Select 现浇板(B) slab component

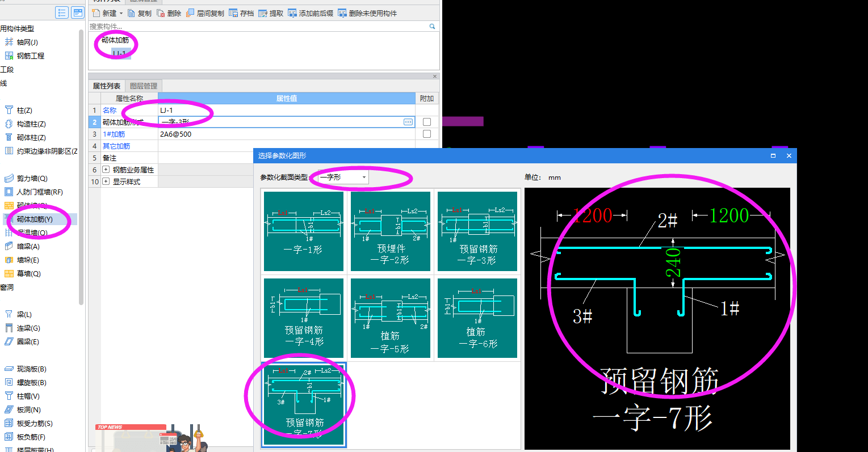pyautogui.click(x=26, y=369)
